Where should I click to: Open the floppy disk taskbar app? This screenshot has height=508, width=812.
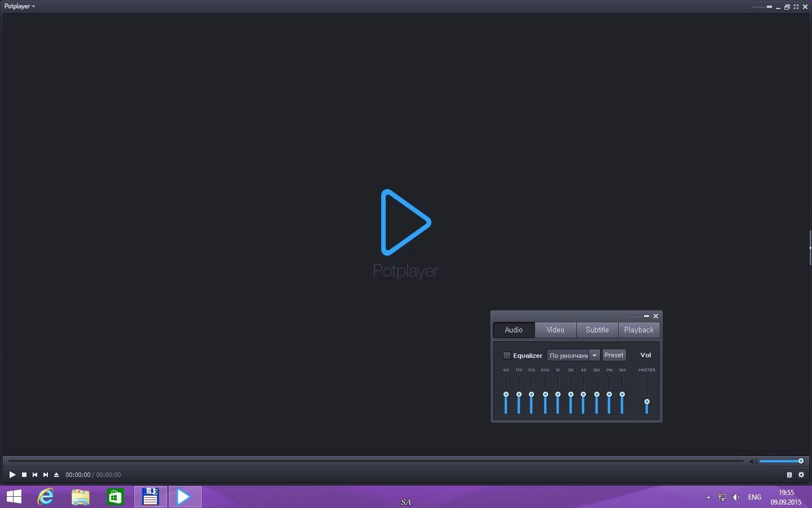(151, 497)
